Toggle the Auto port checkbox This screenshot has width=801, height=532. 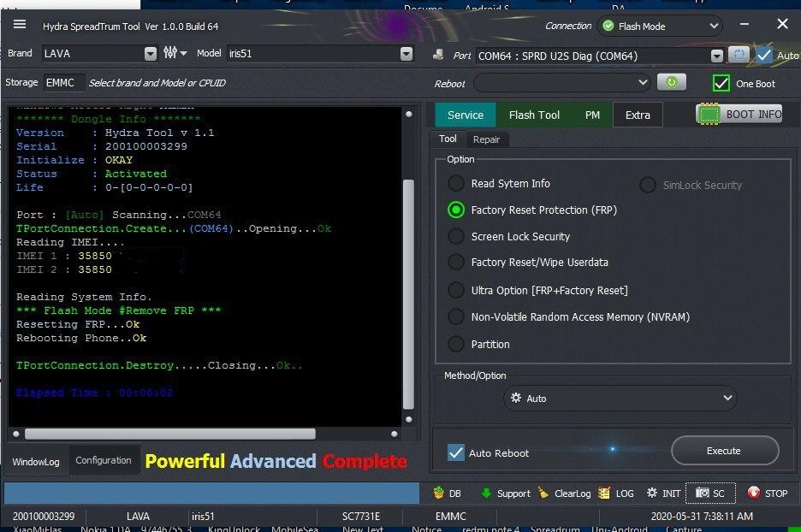tap(764, 55)
